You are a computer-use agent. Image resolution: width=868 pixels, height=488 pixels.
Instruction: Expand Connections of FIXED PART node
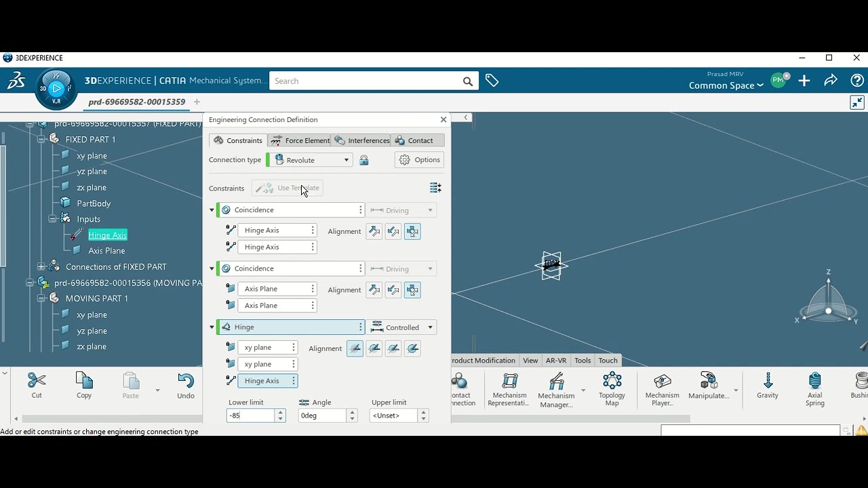(x=41, y=266)
